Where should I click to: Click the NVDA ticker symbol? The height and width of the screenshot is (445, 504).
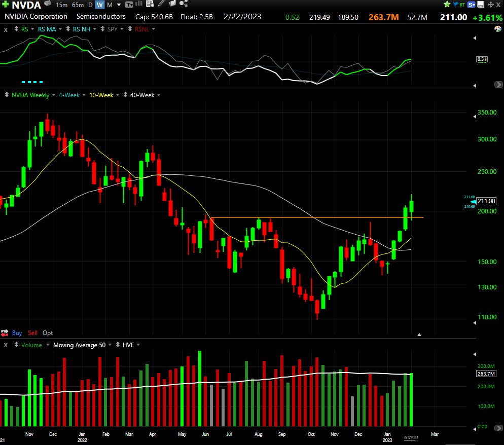click(26, 5)
